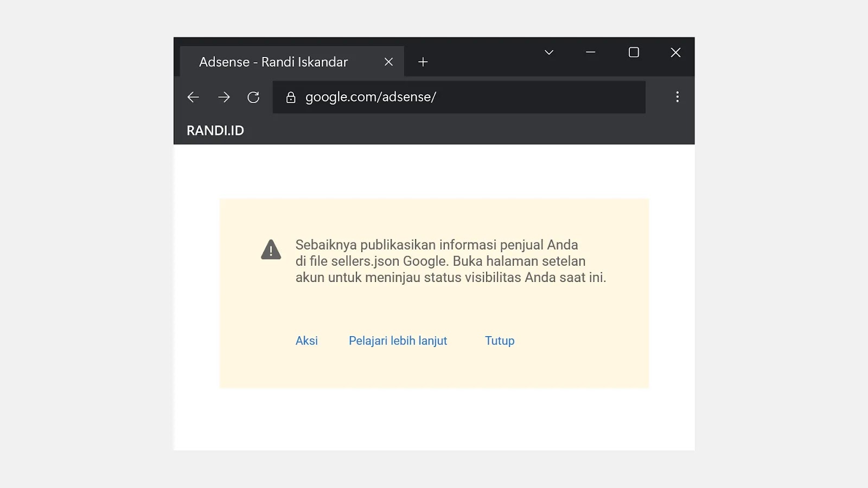
Task: Focus the google.com/adsense/ address bar
Action: pos(459,97)
